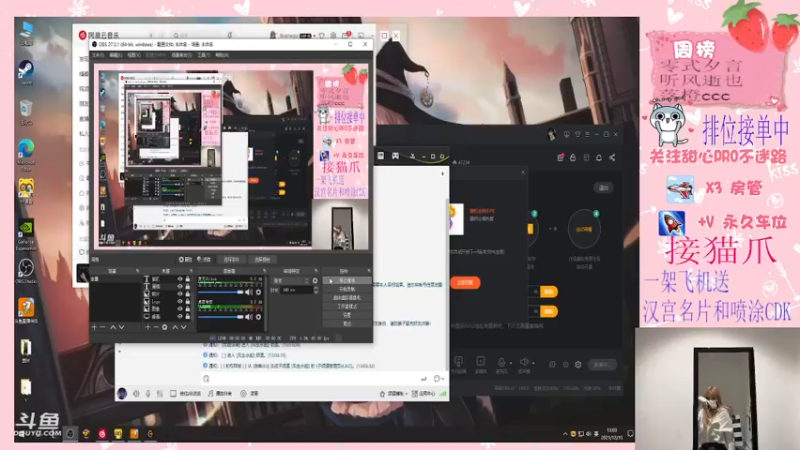Open Microsoft Edge desktop shortcut
800x450 pixels.
(26, 153)
